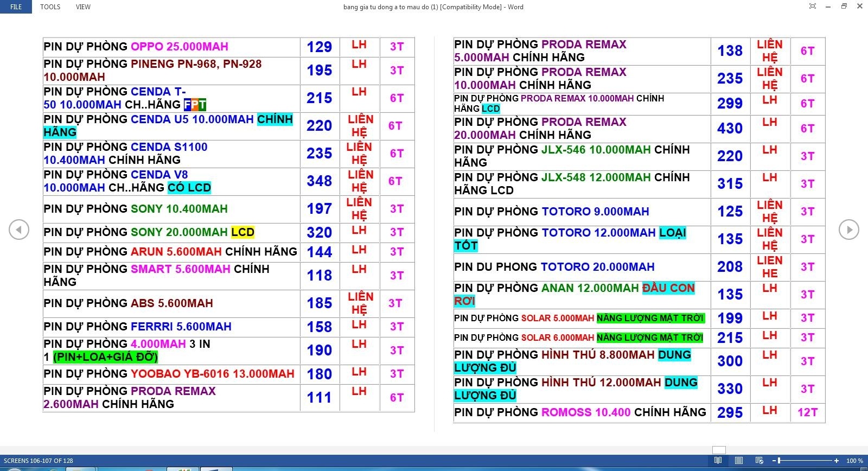The image size is (868, 471).
Task: Click the TOTORO 12.000MAH LOẠI TỐT cell
Action: [x=582, y=239]
